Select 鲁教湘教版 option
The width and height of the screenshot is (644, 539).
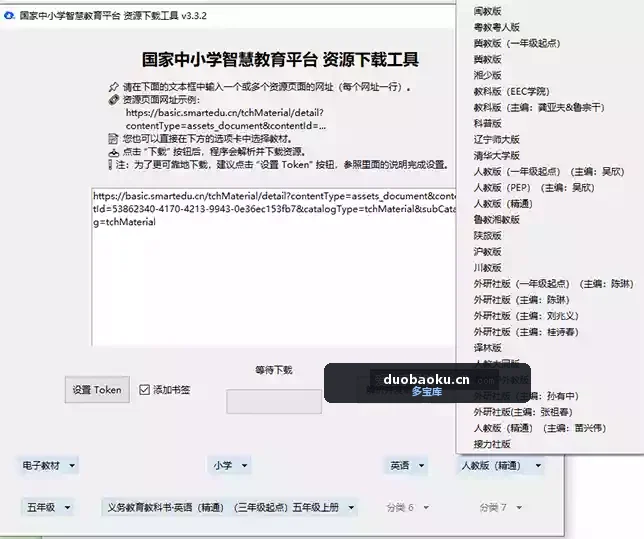pyautogui.click(x=497, y=219)
